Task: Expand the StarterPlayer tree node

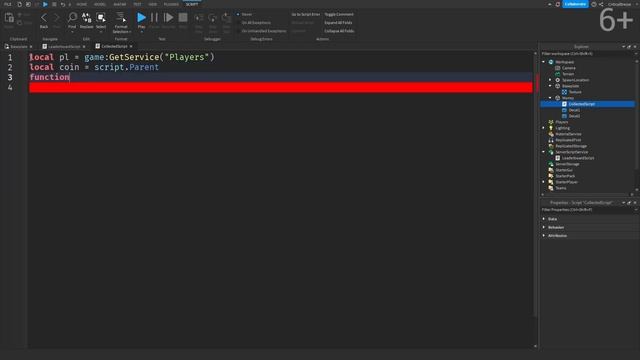Action: click(544, 182)
